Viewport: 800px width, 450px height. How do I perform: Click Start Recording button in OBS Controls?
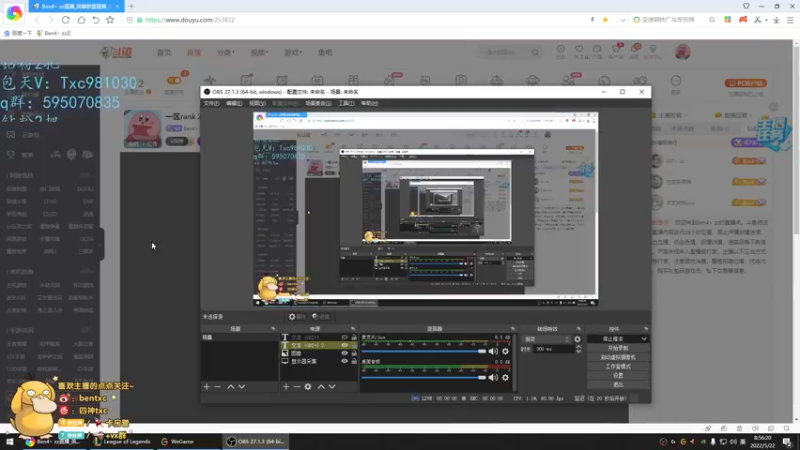click(618, 348)
